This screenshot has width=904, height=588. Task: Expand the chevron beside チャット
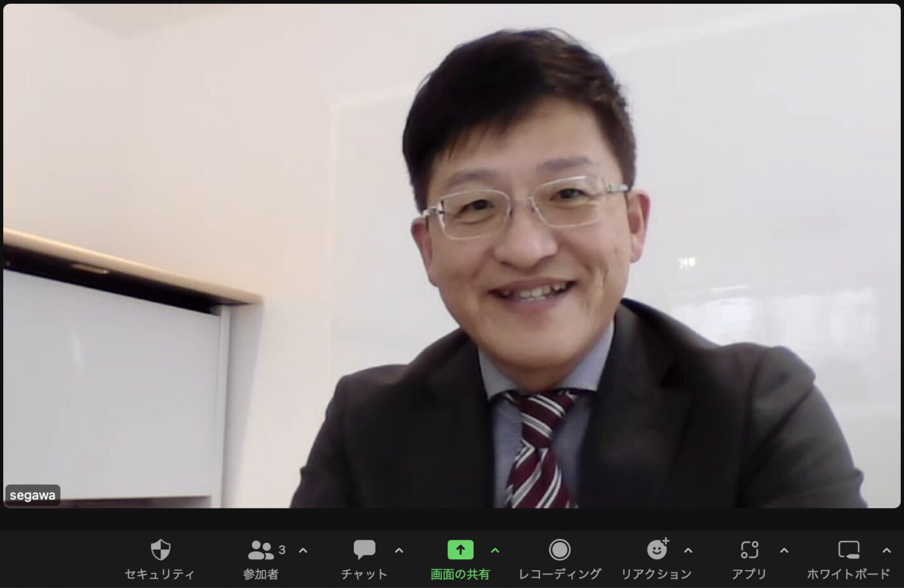(399, 550)
